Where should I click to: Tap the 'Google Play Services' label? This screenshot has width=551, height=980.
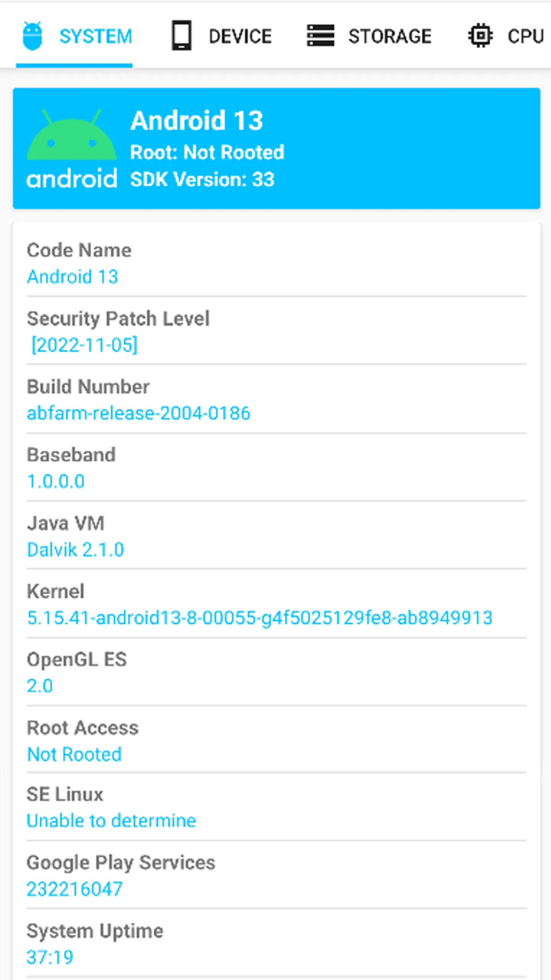(x=121, y=863)
